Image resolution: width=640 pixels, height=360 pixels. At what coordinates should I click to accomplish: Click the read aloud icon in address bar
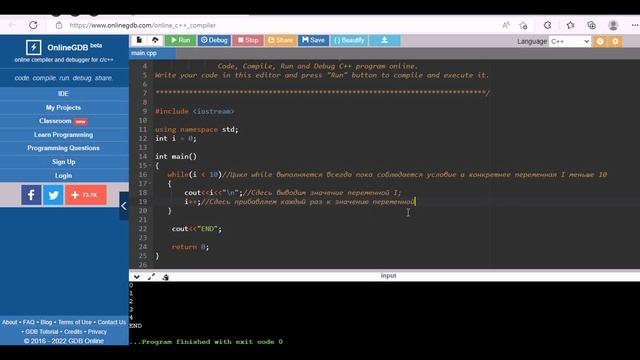pyautogui.click(x=506, y=25)
